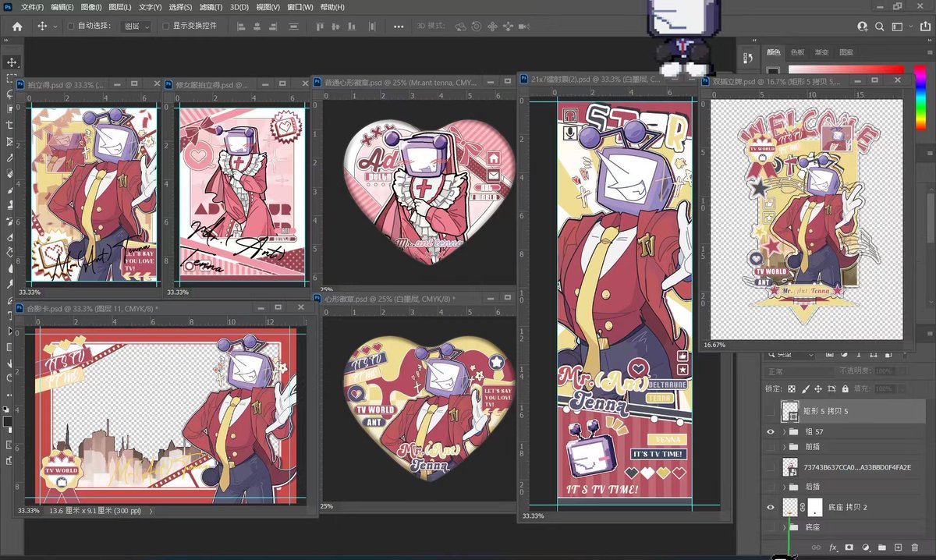936x560 pixels.
Task: Show the 底座 group layer
Action: coord(771,527)
